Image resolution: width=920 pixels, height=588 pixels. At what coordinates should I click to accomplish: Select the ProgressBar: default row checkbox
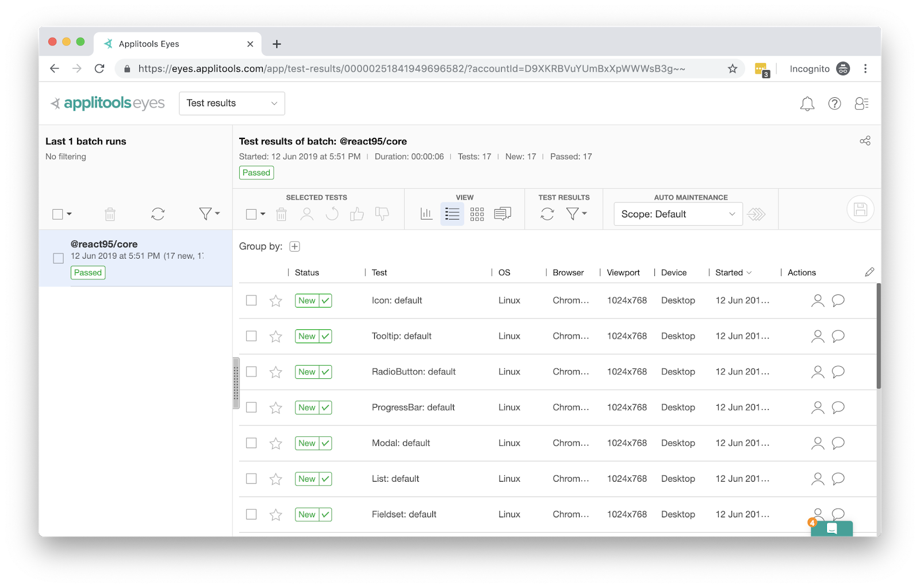coord(251,408)
